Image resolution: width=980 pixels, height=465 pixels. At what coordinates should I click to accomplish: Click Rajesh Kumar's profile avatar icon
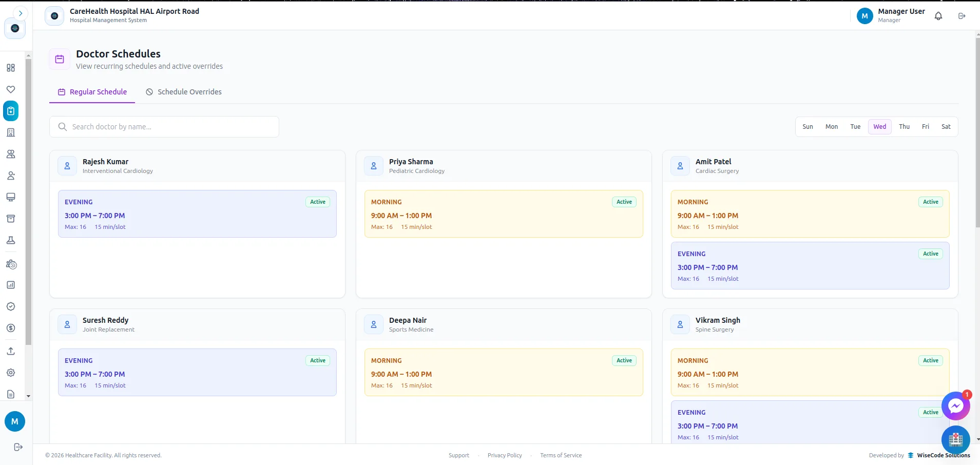pos(67,166)
